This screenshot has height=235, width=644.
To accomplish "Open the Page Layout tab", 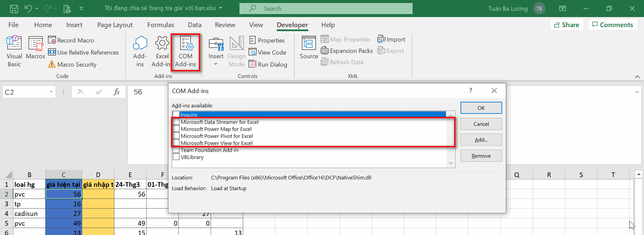I will (115, 25).
